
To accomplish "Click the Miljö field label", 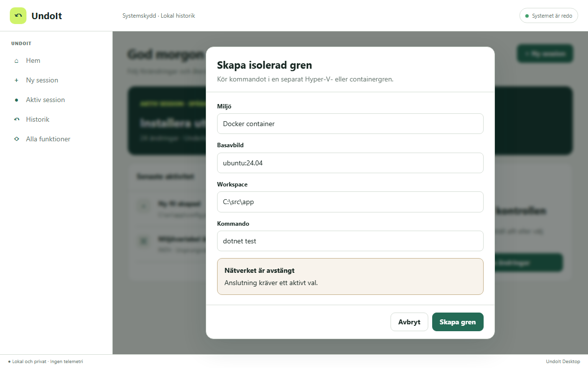I will pyautogui.click(x=224, y=106).
